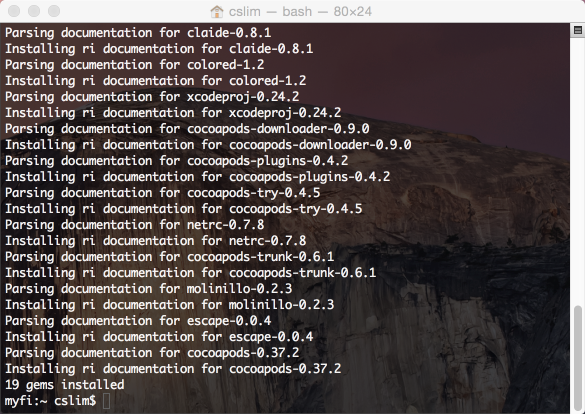Viewport: 585px width, 414px height.
Task: Click 'Installing ri documentation for cocoapods-downloader-0.9.0'
Action: coord(208,145)
